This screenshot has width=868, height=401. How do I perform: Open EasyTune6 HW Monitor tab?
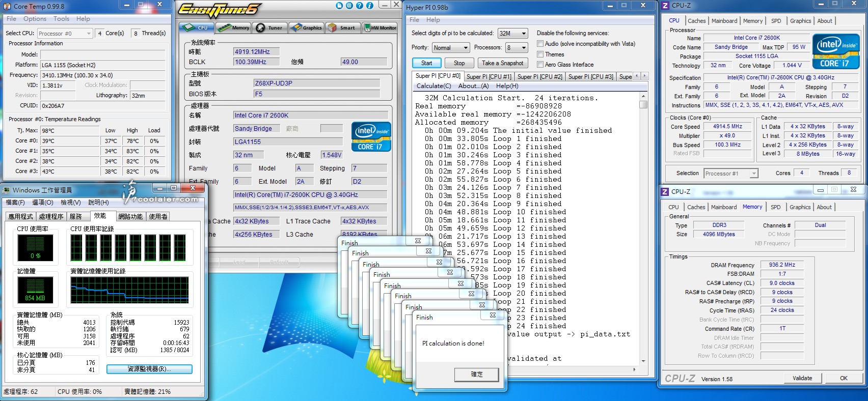pos(379,27)
